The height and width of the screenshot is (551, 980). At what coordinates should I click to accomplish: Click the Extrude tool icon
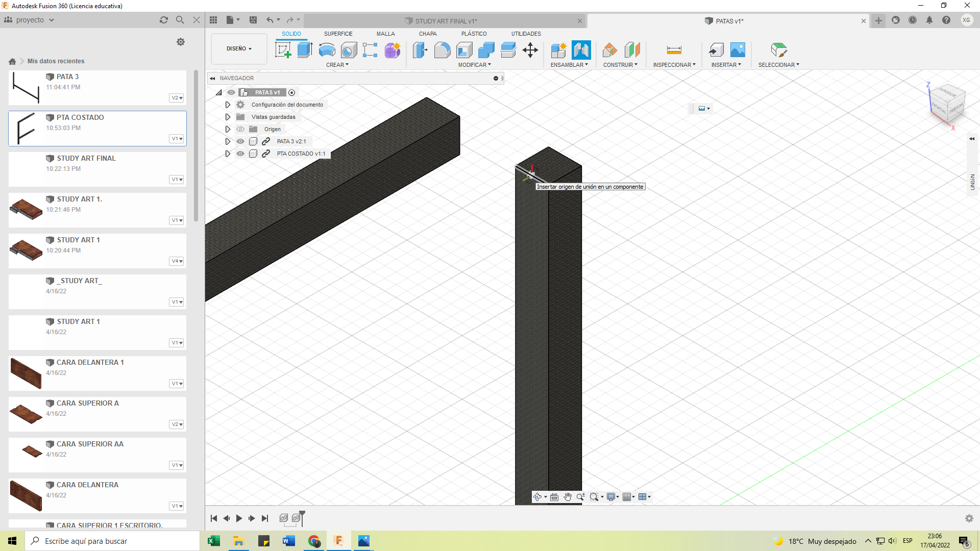tap(305, 50)
